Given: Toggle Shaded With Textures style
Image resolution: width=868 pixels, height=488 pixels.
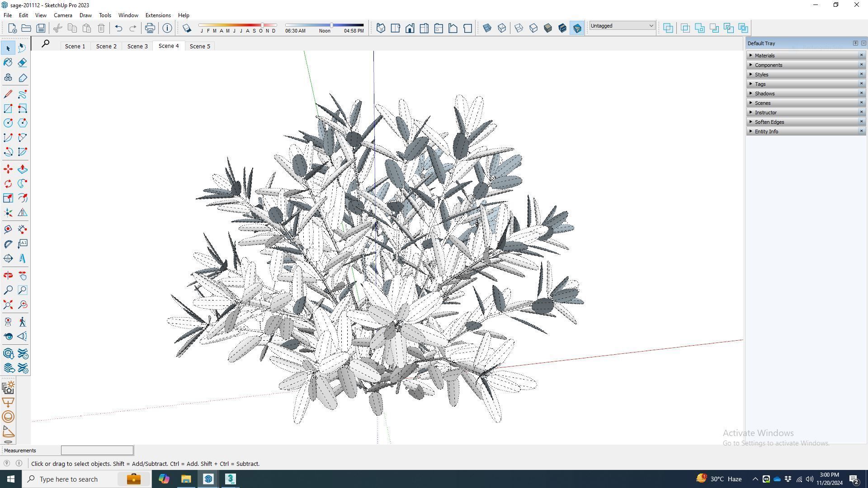Looking at the screenshot, I should tap(562, 28).
